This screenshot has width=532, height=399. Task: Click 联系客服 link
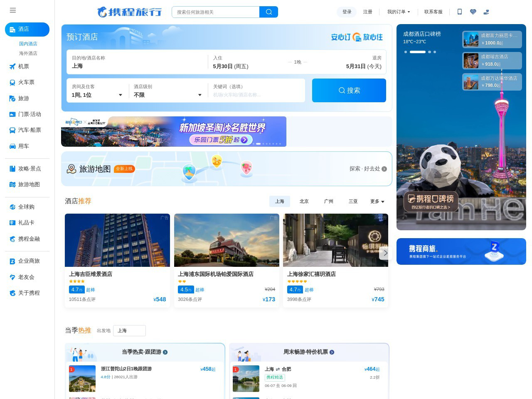(x=433, y=12)
